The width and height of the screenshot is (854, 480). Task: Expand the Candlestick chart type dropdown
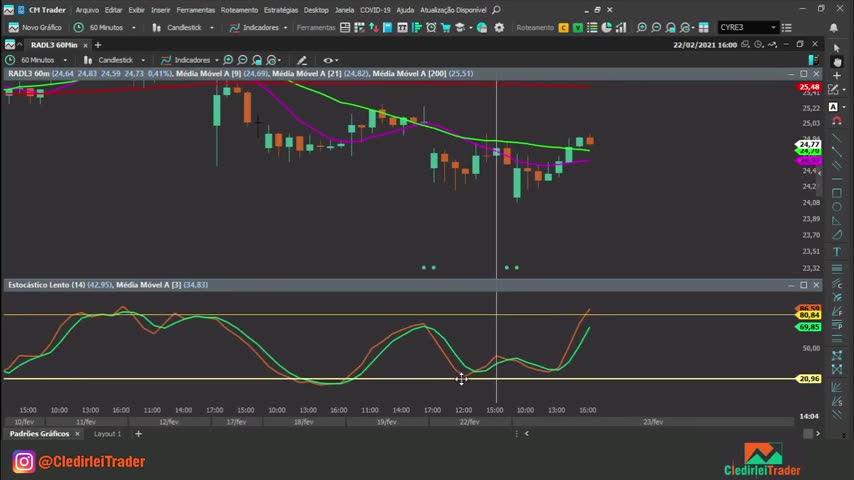click(x=120, y=60)
